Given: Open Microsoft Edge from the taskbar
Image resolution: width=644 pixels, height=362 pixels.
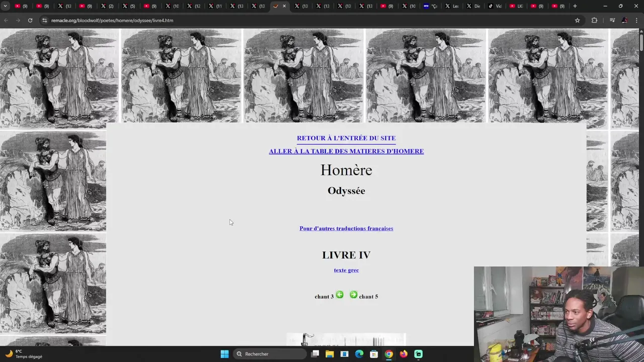Looking at the screenshot, I should click(359, 354).
